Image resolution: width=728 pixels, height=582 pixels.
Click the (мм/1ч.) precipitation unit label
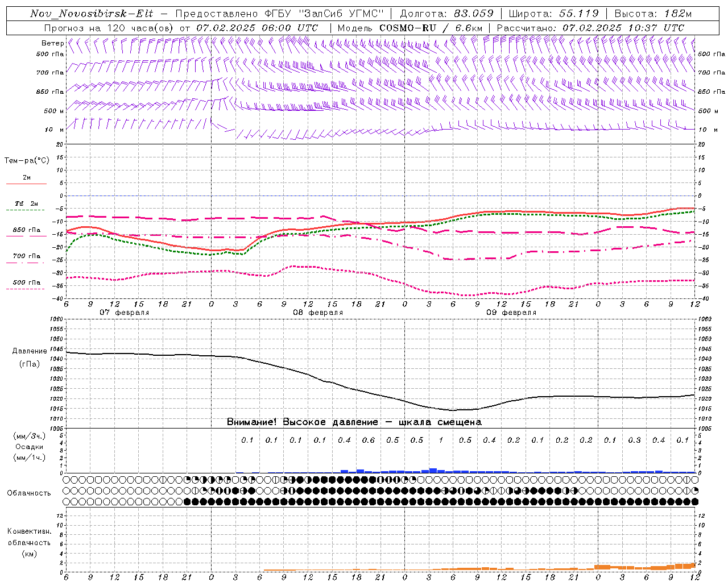29,458
